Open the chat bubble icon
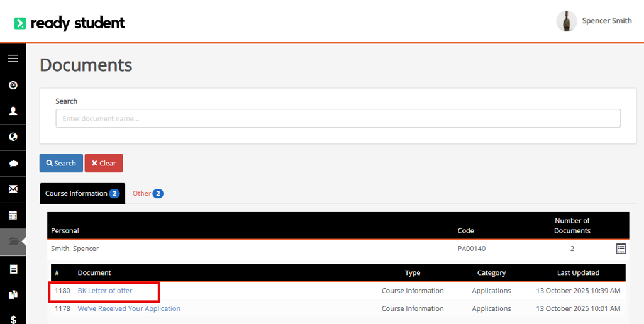644x324 pixels. pos(13,164)
